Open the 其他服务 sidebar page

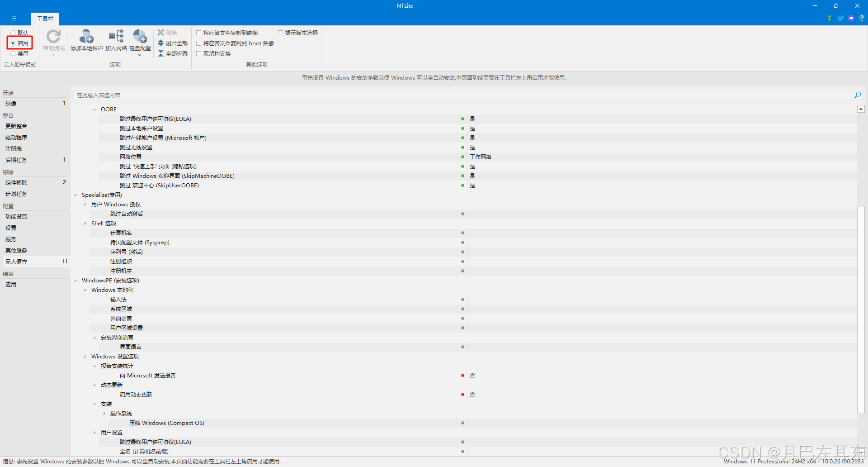click(x=35, y=251)
